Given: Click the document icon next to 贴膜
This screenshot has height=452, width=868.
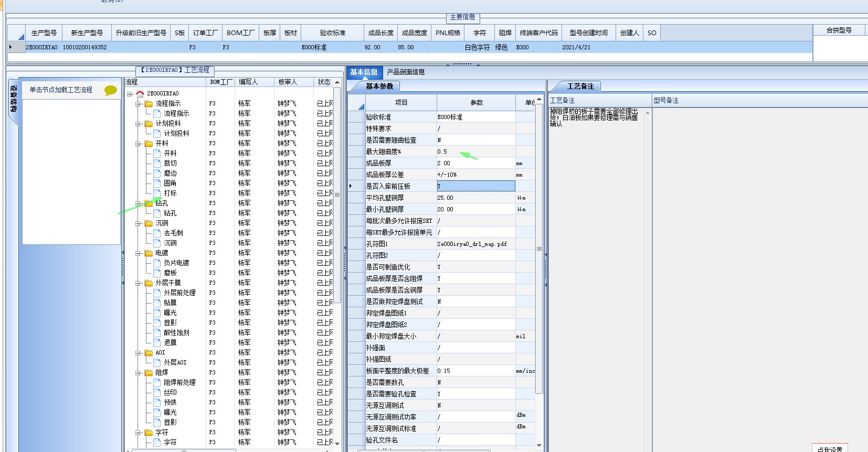Looking at the screenshot, I should point(157,303).
